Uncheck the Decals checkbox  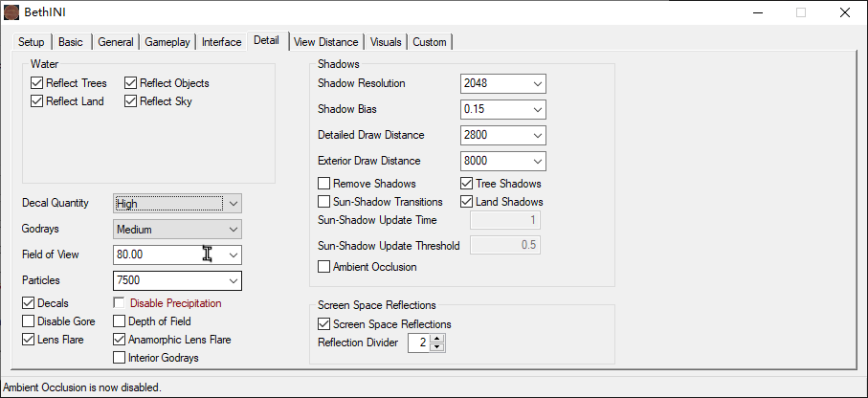[28, 303]
